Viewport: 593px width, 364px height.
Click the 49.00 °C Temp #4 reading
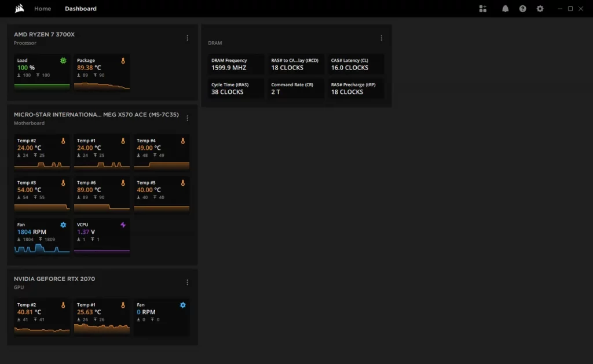tap(149, 148)
